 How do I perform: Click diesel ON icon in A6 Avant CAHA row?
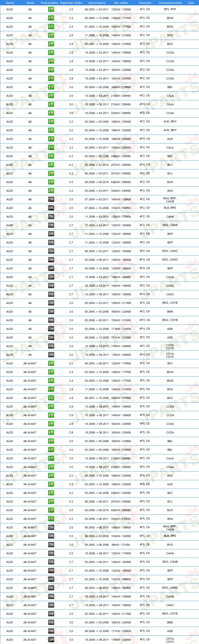pos(51,553)
